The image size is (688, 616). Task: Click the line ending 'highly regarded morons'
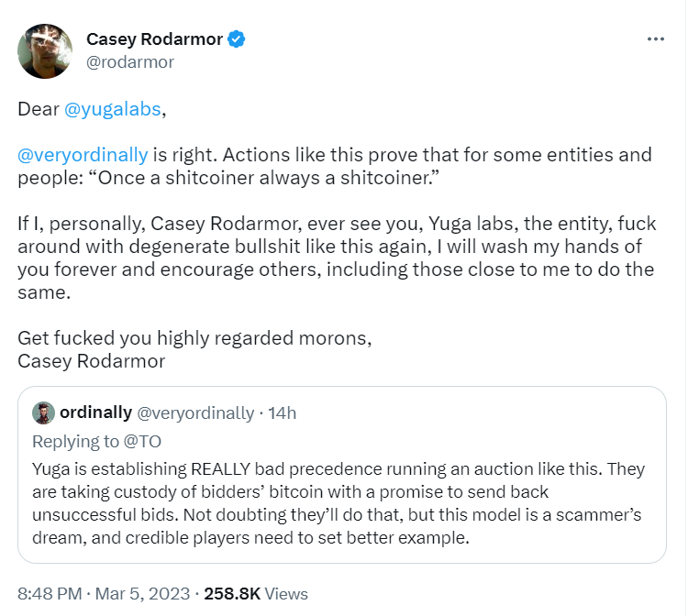tap(194, 337)
